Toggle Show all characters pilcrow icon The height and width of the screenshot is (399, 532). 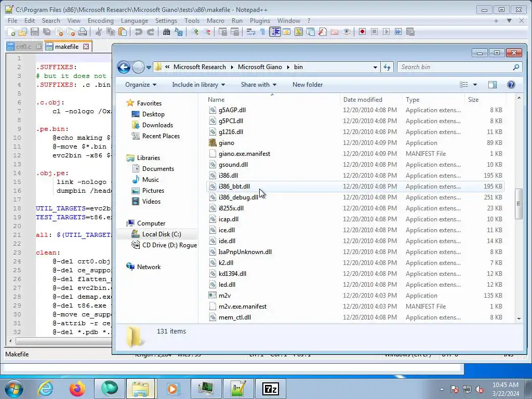tap(262, 32)
